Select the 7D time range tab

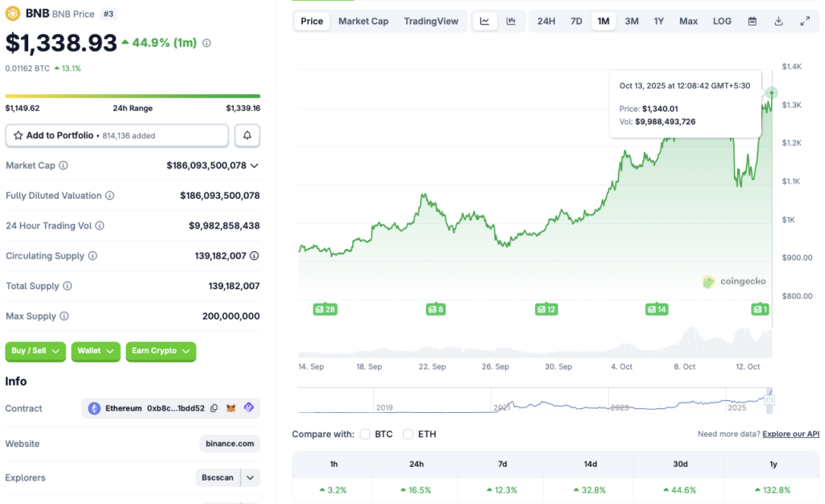[x=576, y=21]
